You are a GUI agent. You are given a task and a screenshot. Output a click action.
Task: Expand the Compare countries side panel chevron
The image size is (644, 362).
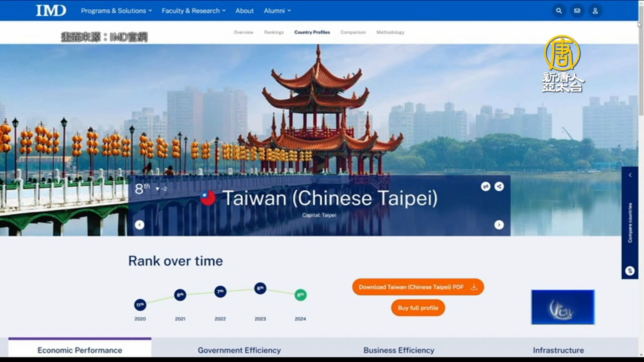[630, 175]
